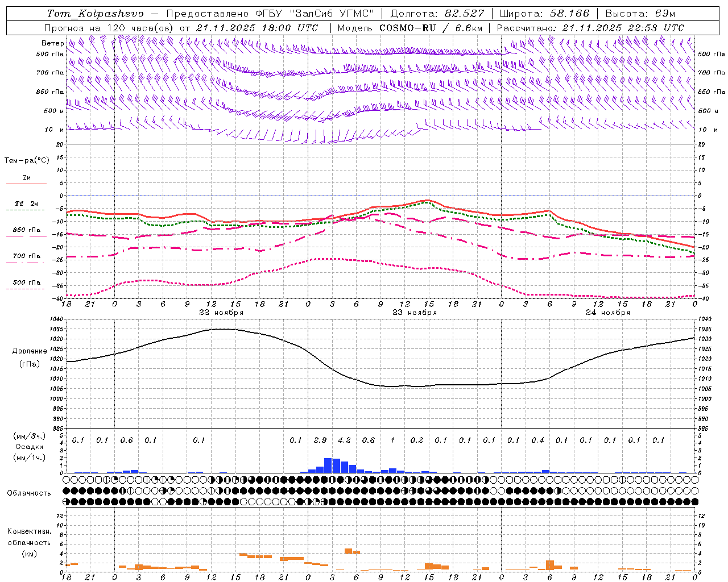
Task: Click the "Тем-ра(°C)" temperature axis label
Action: 27,160
